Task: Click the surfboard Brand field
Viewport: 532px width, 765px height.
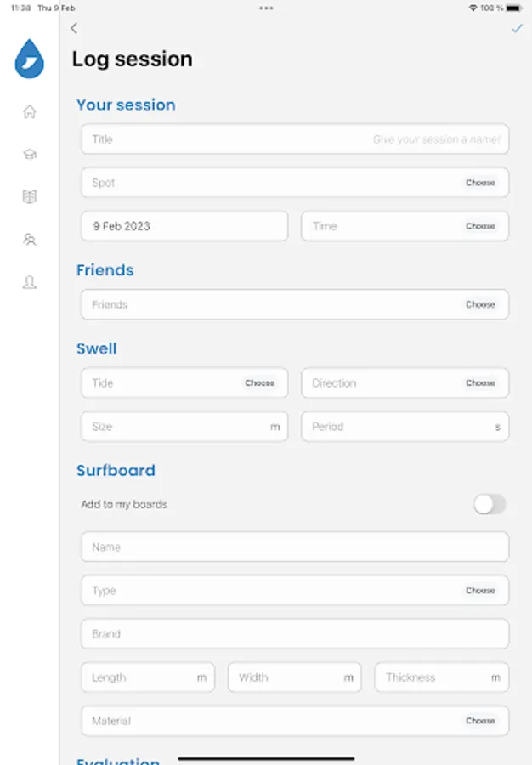Action: 294,634
